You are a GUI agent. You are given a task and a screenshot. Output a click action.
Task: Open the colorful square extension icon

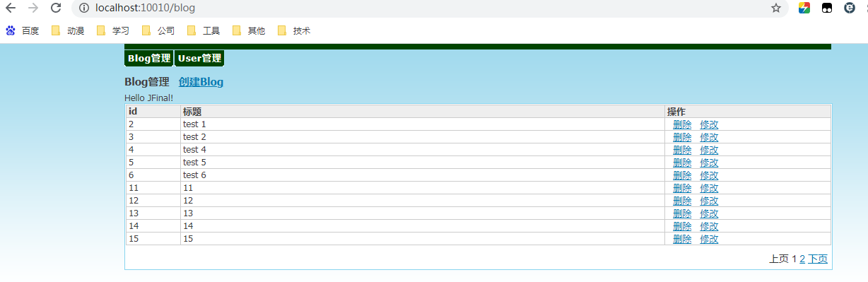pos(804,8)
